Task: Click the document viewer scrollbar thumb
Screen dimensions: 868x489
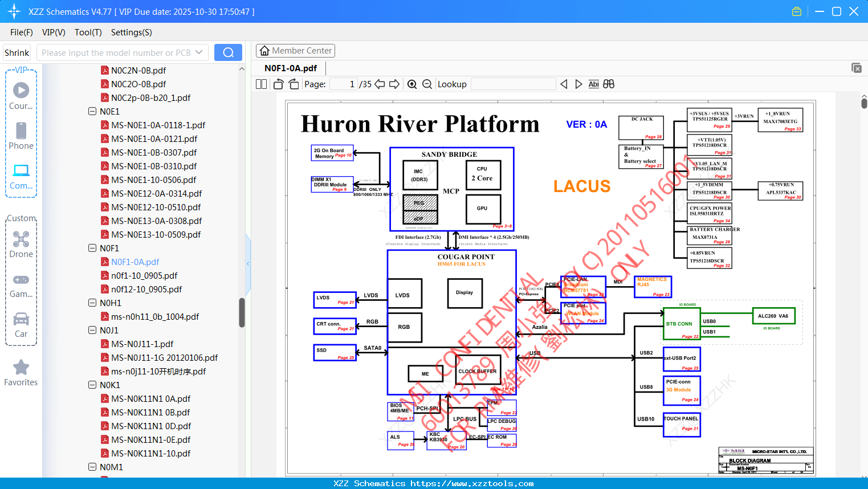Action: point(864,103)
